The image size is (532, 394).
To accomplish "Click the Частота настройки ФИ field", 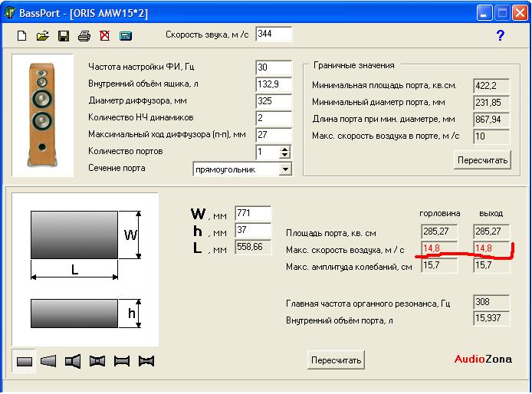I will coord(274,67).
